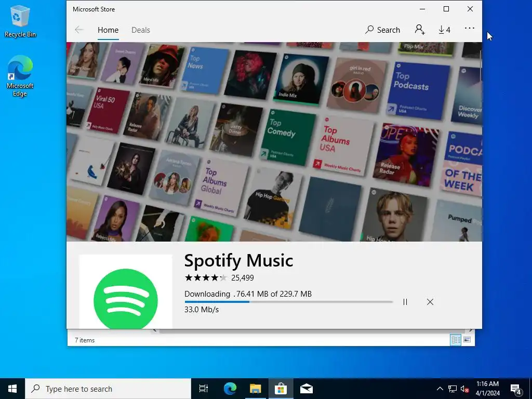
Task: Open the Deals tab
Action: [140, 30]
